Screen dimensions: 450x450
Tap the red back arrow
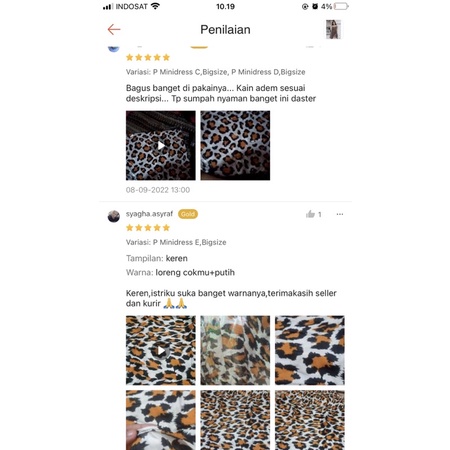[x=114, y=30]
